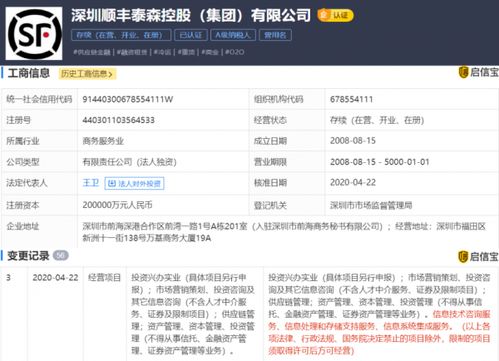
Task: Click the 法定代表人 label
Action: (27, 183)
